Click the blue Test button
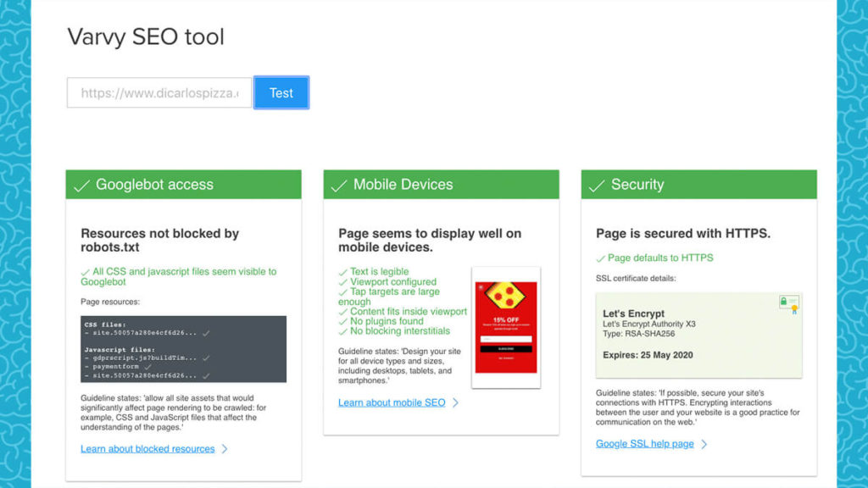 tap(281, 93)
